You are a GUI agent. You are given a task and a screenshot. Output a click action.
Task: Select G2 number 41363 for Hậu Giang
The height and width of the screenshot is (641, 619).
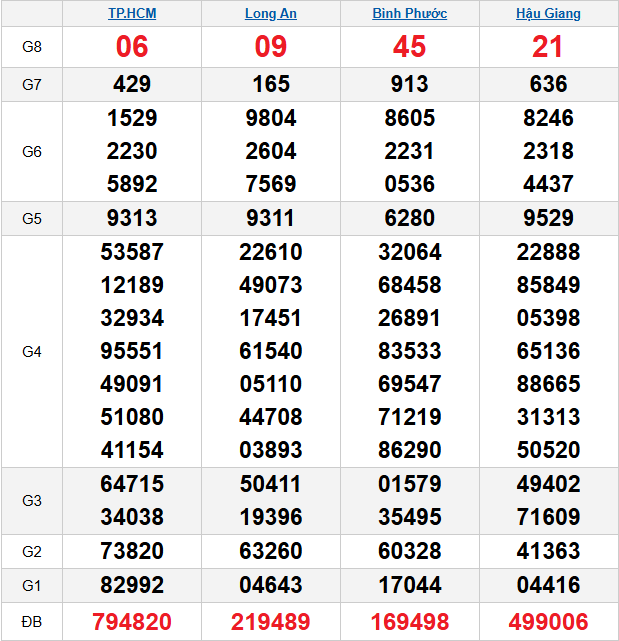point(548,550)
